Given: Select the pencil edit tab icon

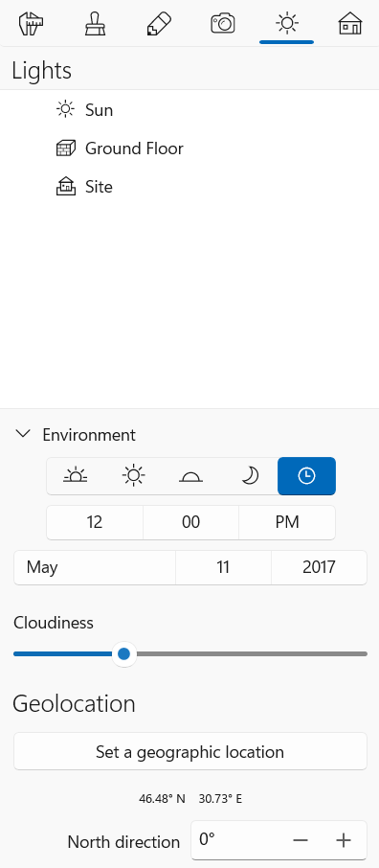Looking at the screenshot, I should tap(159, 24).
